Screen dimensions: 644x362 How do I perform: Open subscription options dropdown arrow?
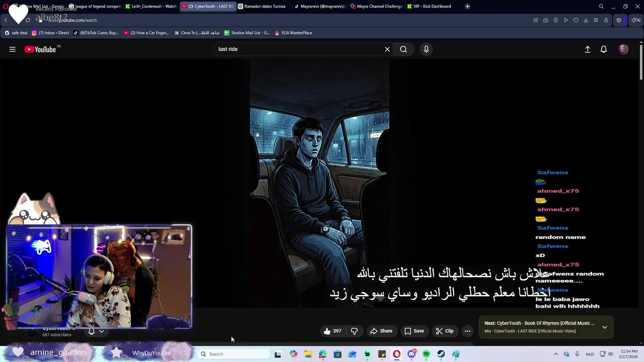(101, 331)
